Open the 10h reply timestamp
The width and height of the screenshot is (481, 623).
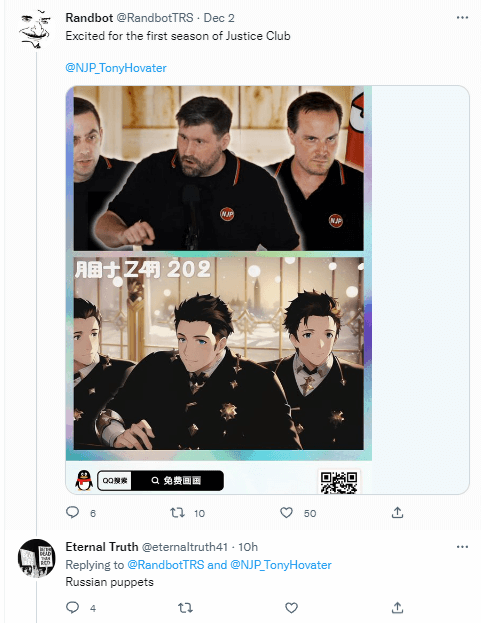(248, 547)
